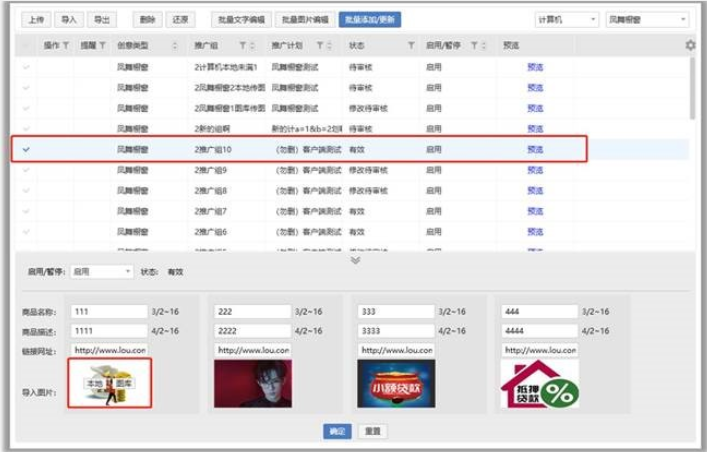The width and height of the screenshot is (707, 452).
Task: Click product name field containing 111
Action: [x=109, y=311]
